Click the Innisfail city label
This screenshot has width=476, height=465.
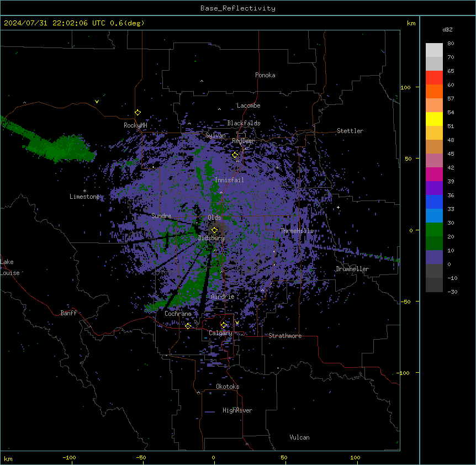tap(229, 180)
